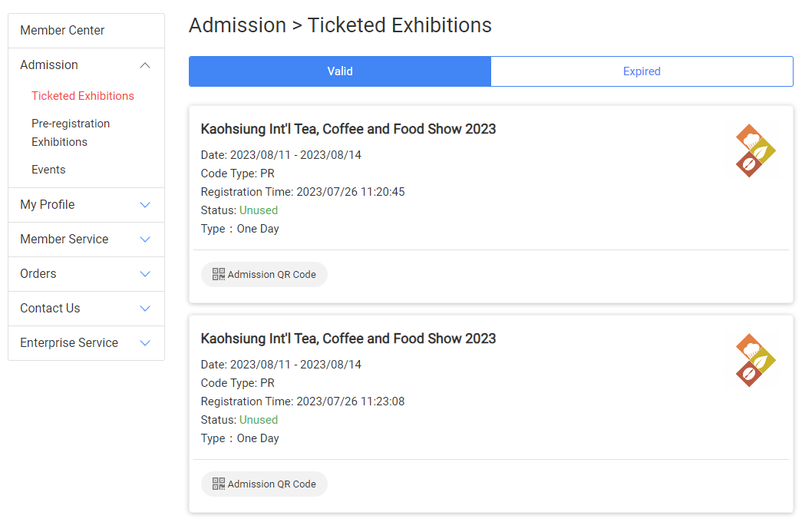Click QR icon in second Admission QR Code button
This screenshot has height=532, width=802.
coord(219,484)
